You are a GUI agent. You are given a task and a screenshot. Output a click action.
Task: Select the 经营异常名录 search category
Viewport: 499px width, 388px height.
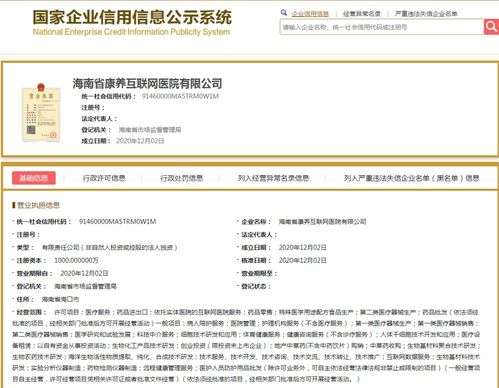pyautogui.click(x=362, y=14)
